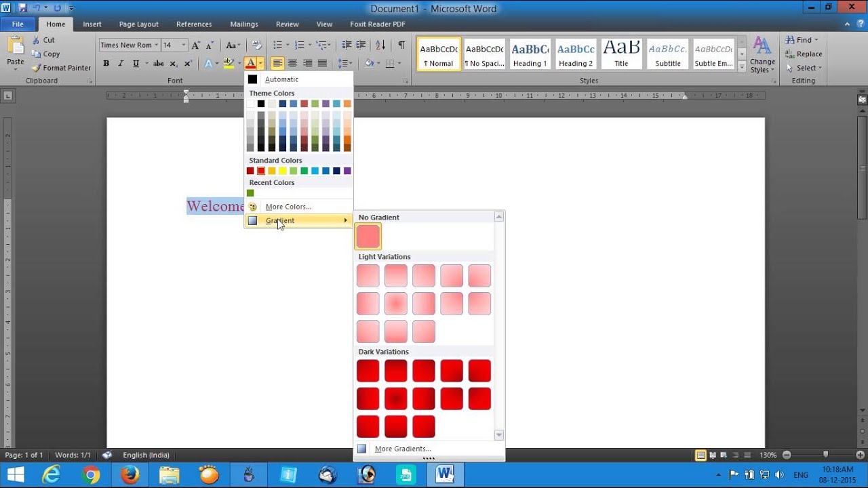Open Google Chrome from the taskbar
868x488 pixels.
(90, 475)
